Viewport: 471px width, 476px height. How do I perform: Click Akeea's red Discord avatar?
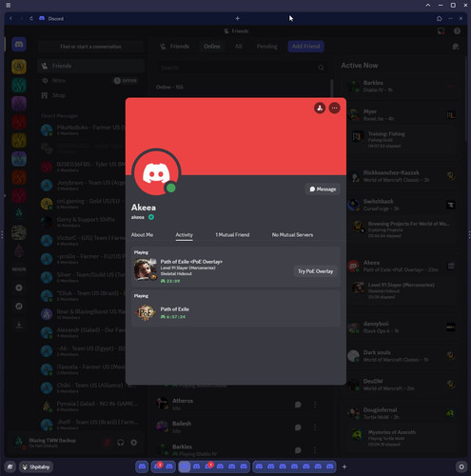click(156, 173)
